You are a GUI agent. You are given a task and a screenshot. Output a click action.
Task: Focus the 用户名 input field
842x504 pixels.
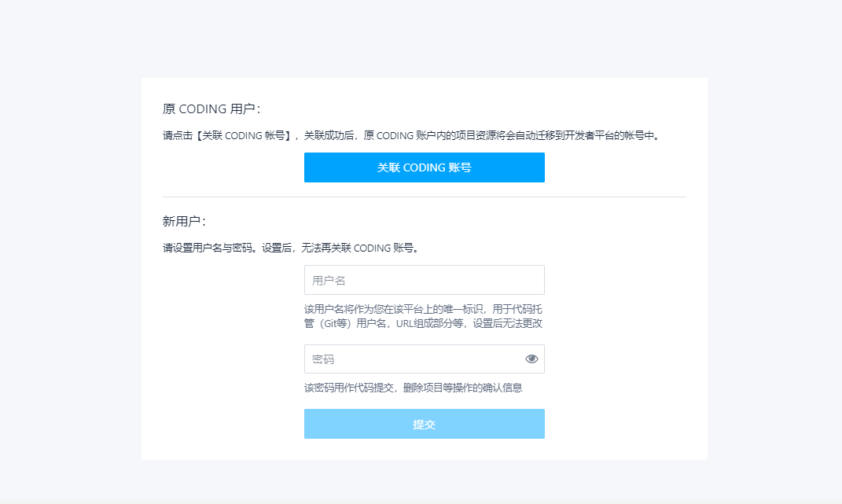click(425, 280)
